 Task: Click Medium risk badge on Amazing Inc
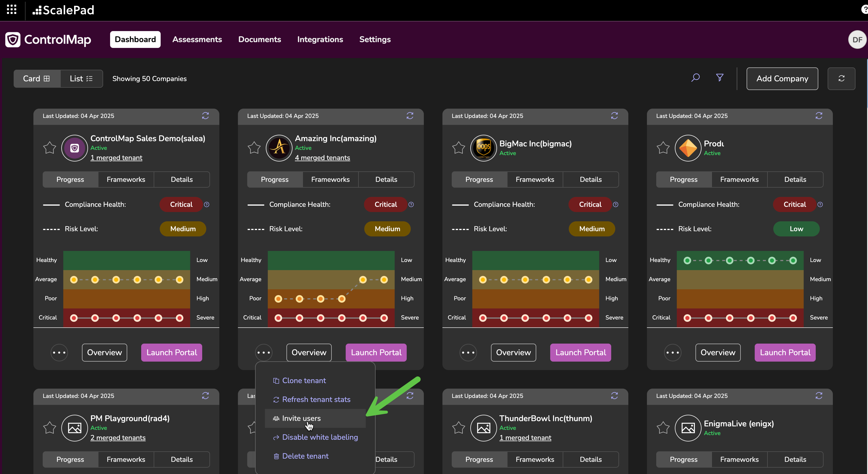pos(388,229)
